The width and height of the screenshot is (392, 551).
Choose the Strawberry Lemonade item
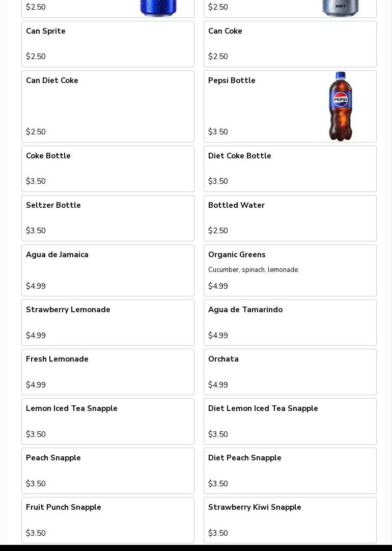click(108, 322)
